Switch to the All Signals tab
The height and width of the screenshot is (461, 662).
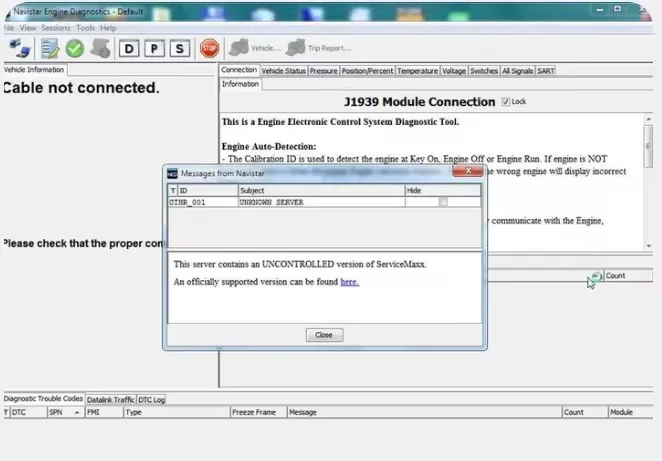pos(517,71)
